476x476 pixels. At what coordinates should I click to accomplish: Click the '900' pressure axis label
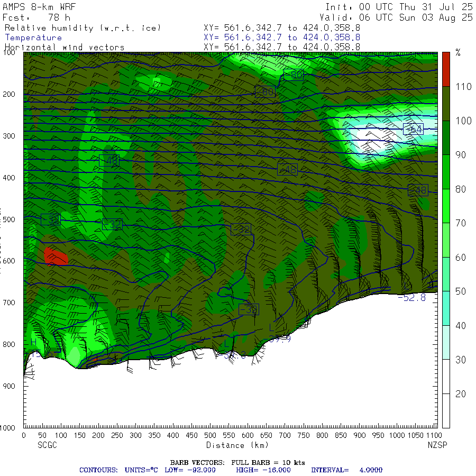pos(9,386)
